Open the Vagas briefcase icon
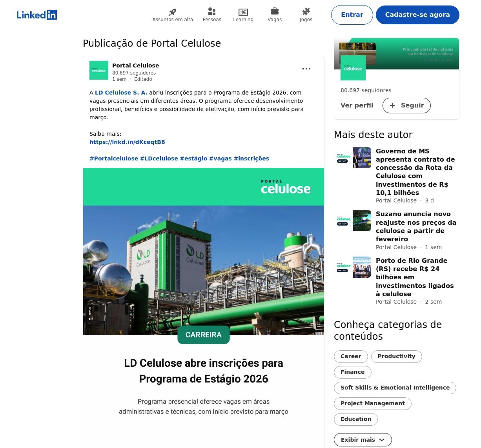The width and height of the screenshot is (481, 448). coord(275,12)
